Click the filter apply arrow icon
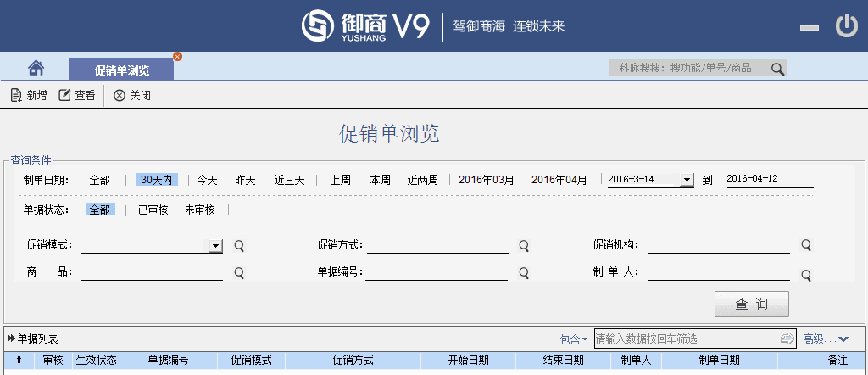868x375 pixels. (x=787, y=339)
